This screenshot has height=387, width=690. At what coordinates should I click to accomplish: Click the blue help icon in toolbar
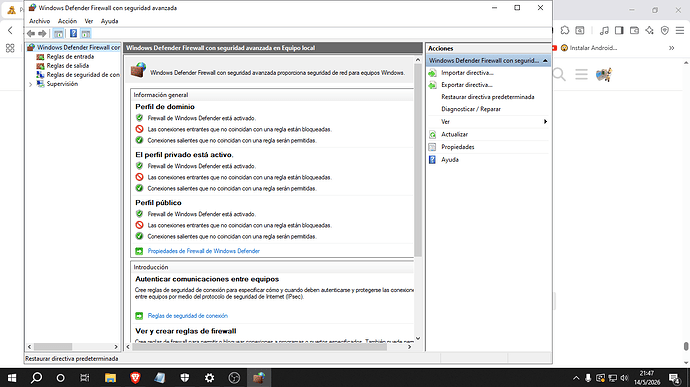coord(73,33)
